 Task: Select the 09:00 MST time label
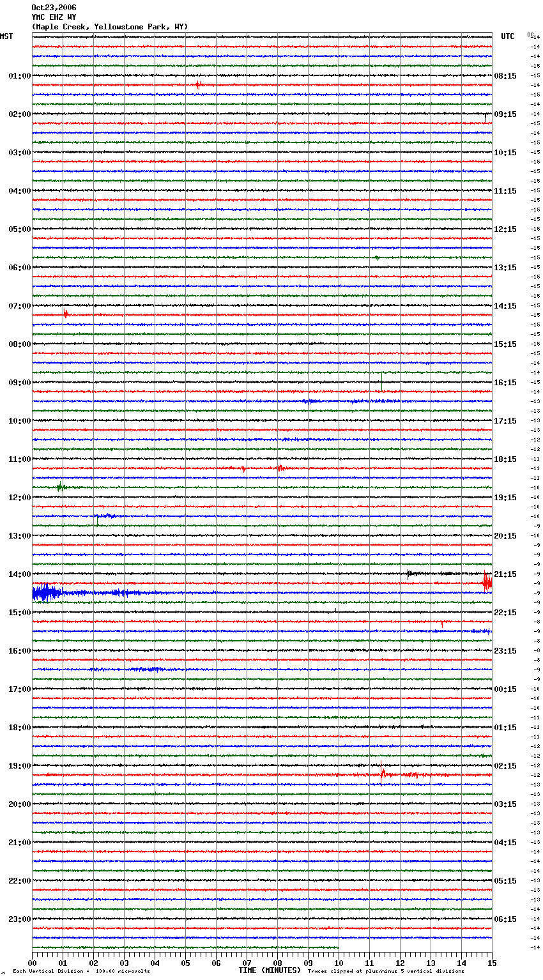[x=20, y=383]
